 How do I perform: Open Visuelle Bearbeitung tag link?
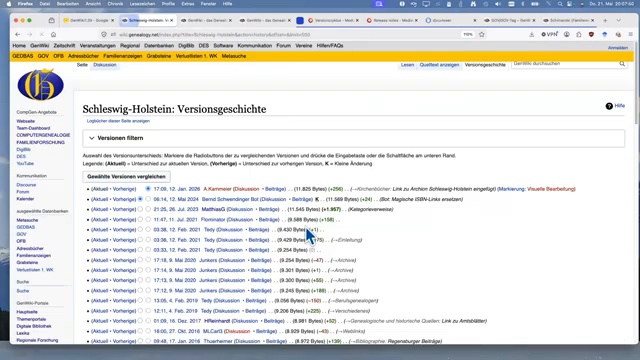point(551,189)
